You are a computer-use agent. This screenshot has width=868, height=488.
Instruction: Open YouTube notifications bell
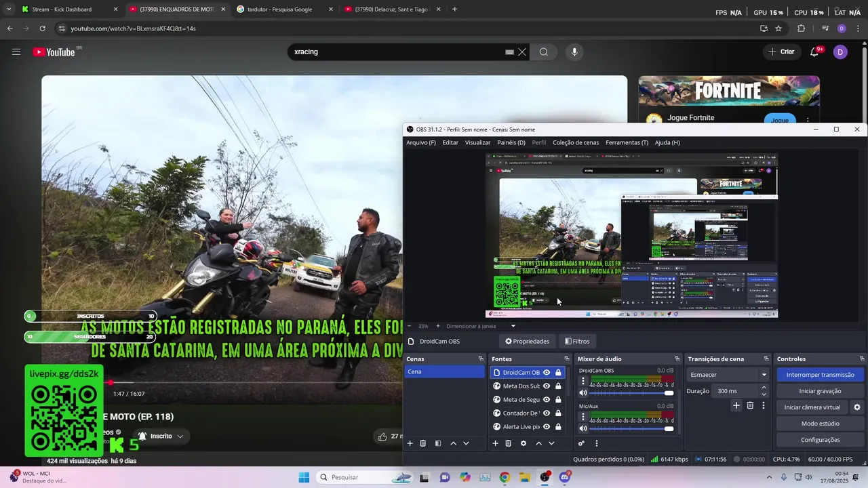(814, 52)
